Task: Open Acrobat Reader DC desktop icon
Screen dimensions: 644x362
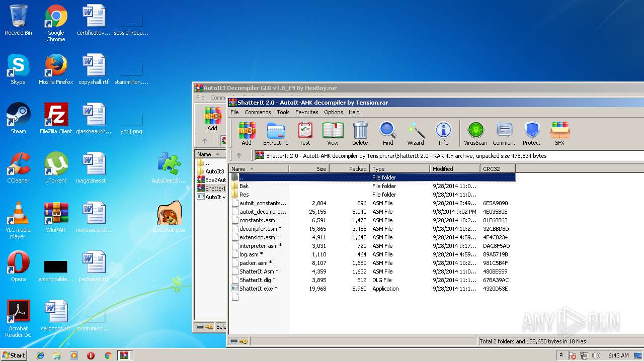Action: click(18, 319)
